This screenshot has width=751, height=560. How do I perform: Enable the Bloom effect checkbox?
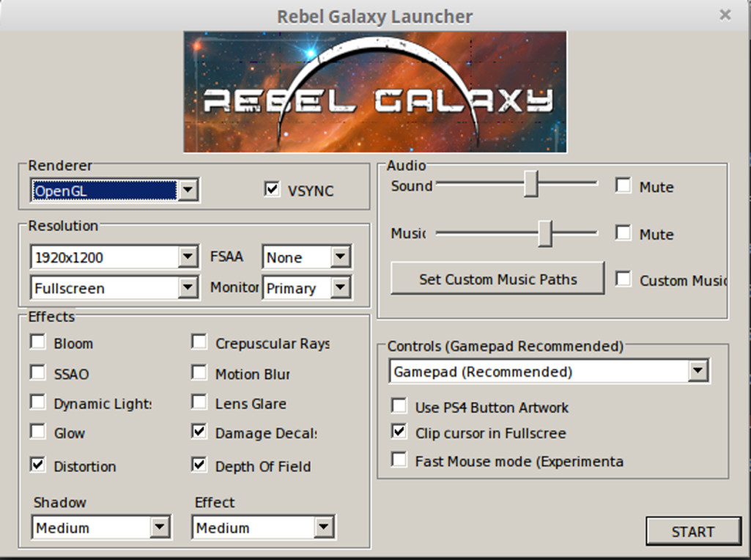click(37, 342)
